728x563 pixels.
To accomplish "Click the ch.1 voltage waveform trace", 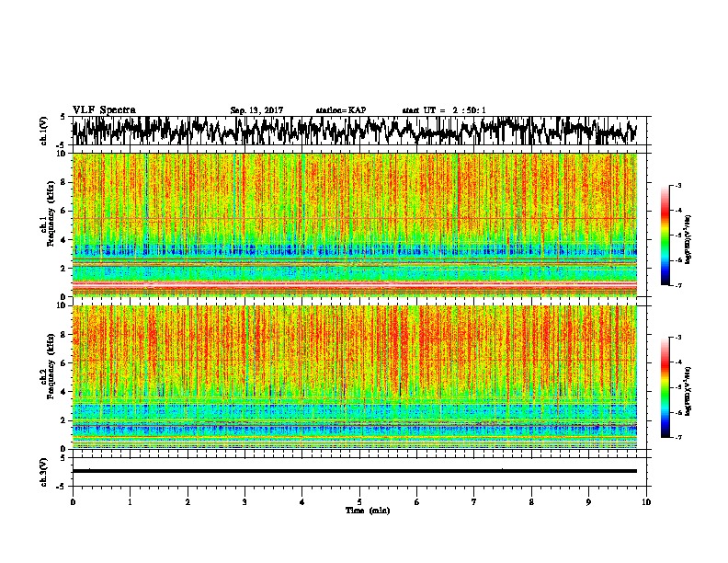I will [354, 131].
